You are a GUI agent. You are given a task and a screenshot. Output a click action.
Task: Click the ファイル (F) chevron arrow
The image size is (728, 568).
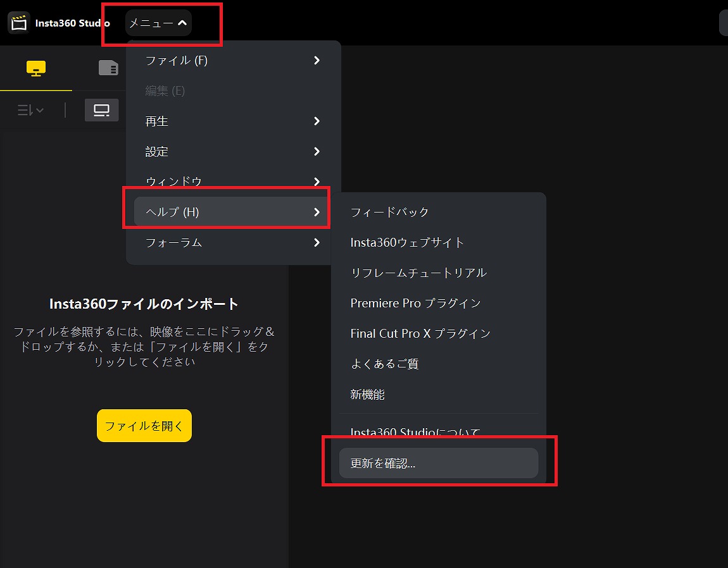pos(317,60)
